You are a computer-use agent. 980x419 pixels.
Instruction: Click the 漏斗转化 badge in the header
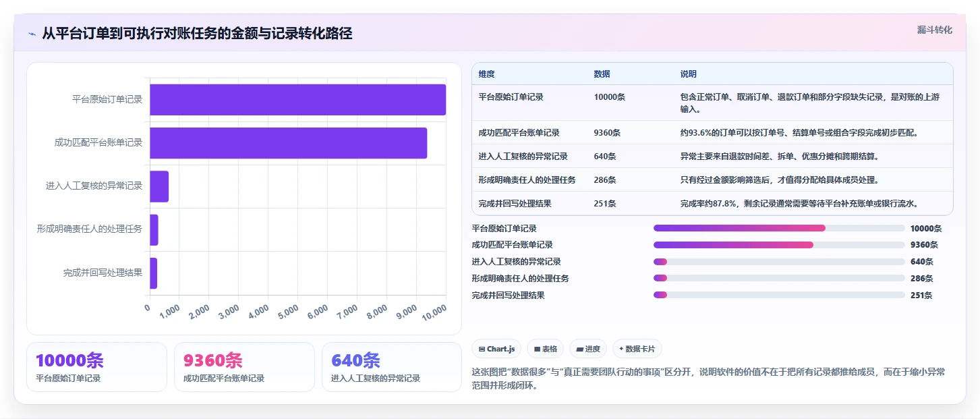934,30
